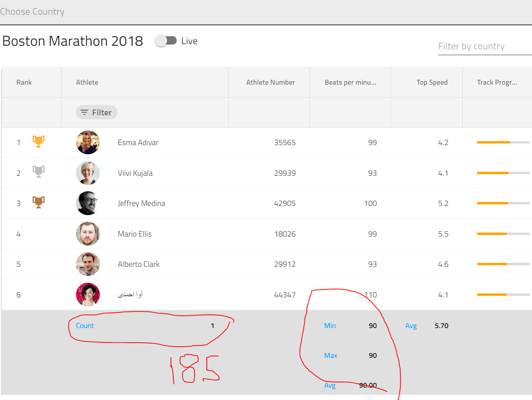The width and height of the screenshot is (532, 400).
Task: Click the 110 beats per minute value
Action: 370,295
